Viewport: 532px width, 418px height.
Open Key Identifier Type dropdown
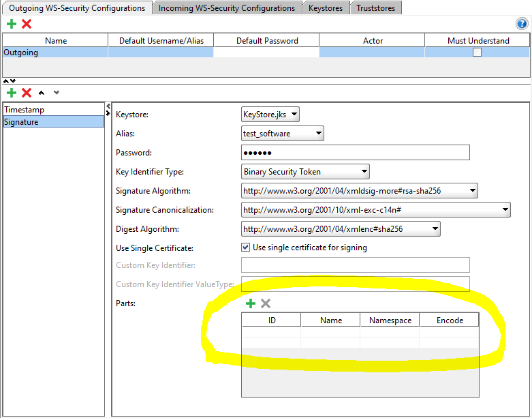pos(305,172)
